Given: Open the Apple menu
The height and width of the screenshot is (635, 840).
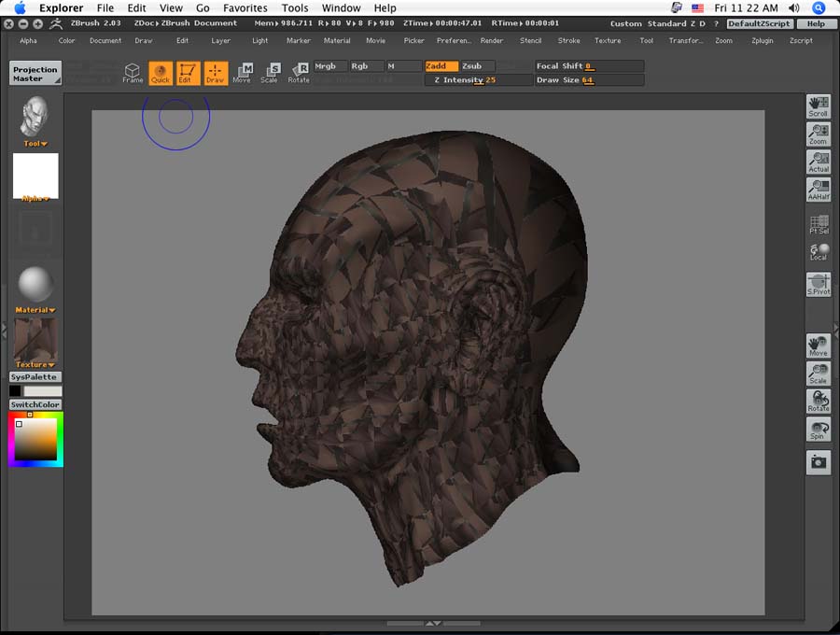Looking at the screenshot, I should coord(20,7).
